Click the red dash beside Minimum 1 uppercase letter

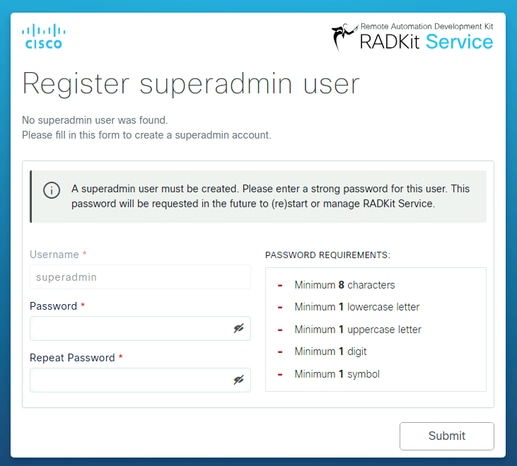(280, 330)
